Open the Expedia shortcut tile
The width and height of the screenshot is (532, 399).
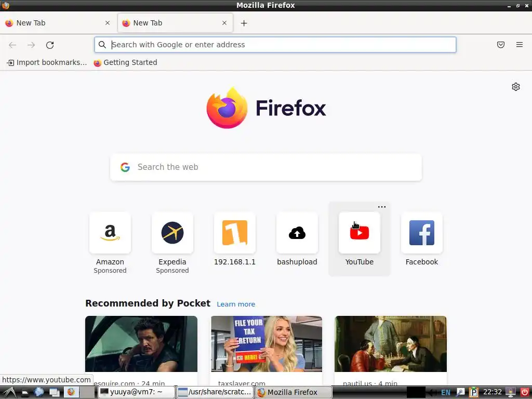point(172,233)
